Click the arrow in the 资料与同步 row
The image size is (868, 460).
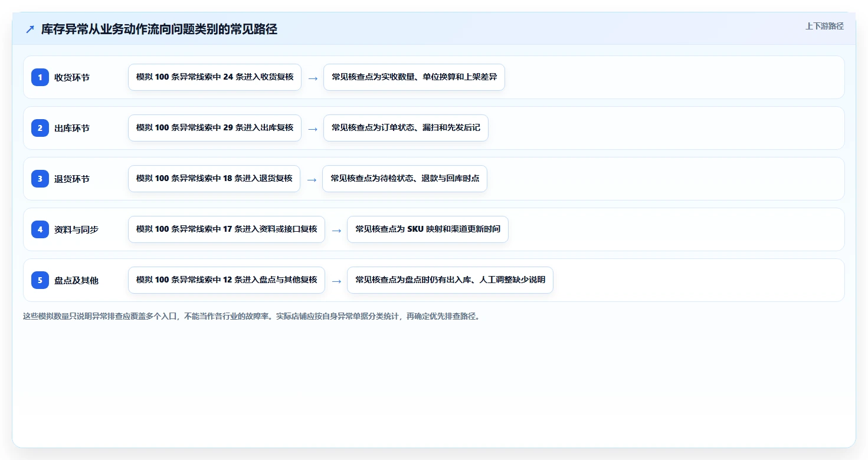pos(336,230)
